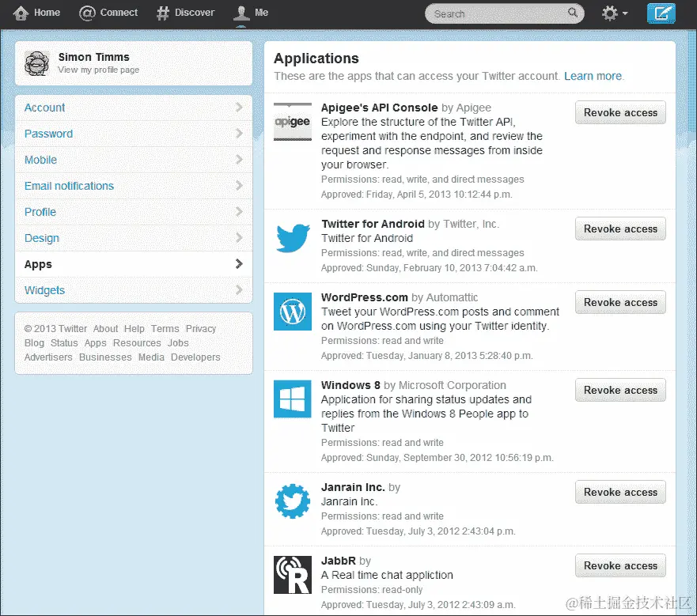Click chevron next to Mobile
697x616 pixels.
pyautogui.click(x=239, y=159)
